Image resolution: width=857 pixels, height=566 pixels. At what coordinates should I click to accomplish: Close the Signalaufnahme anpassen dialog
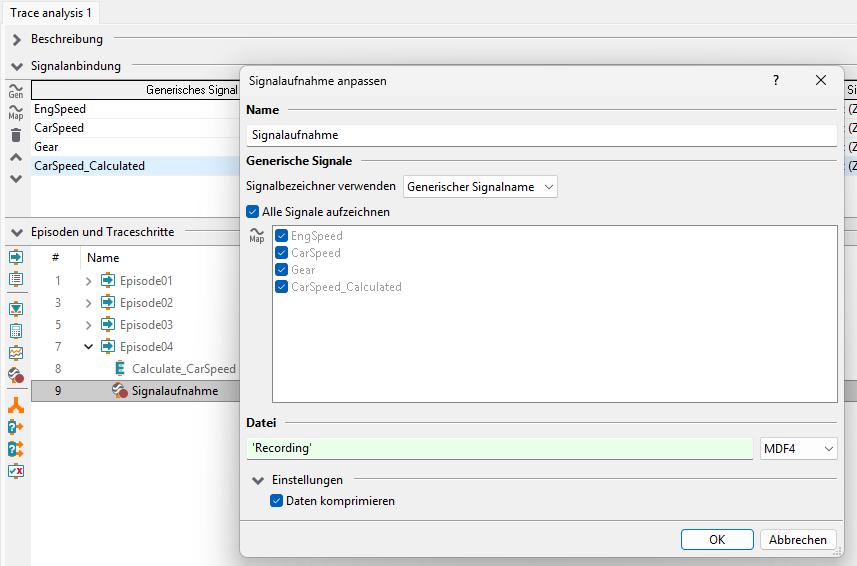point(821,80)
